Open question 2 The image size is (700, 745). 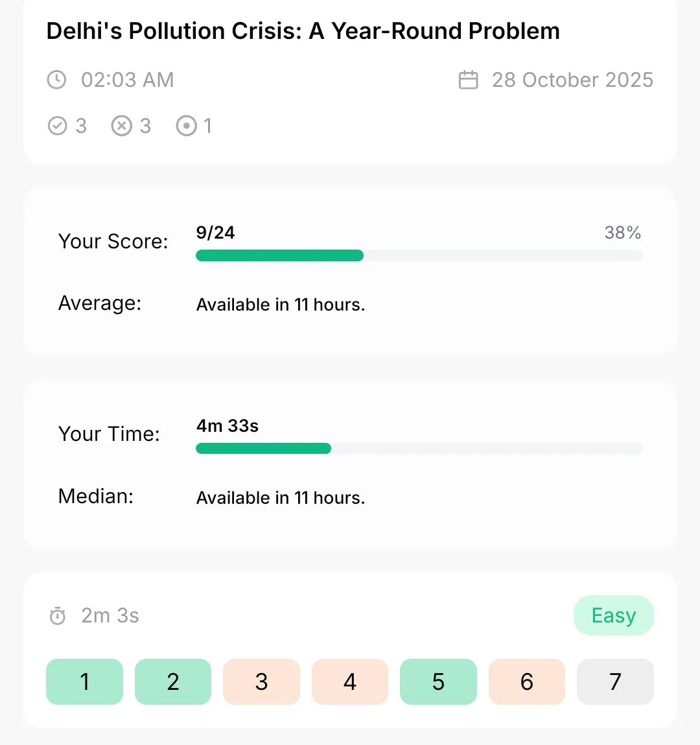(x=173, y=682)
